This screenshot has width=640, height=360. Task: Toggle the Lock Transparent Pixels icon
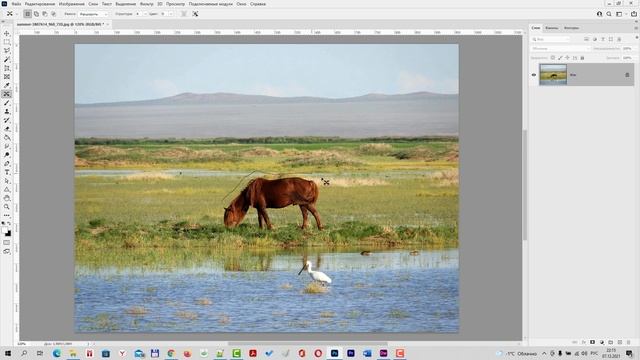[x=553, y=58]
